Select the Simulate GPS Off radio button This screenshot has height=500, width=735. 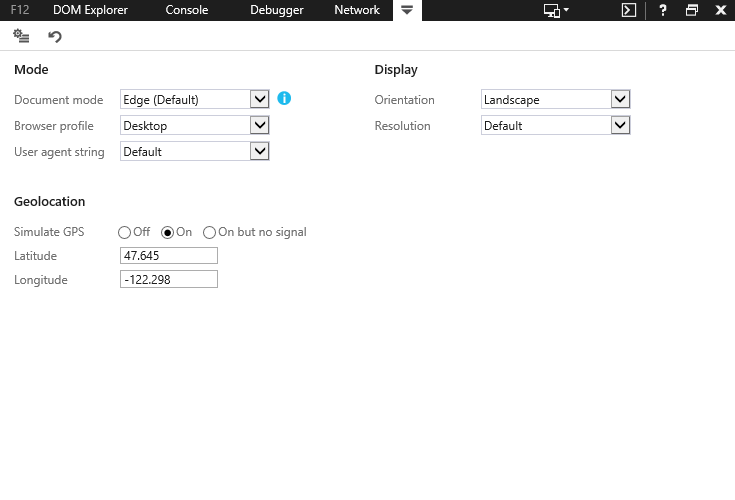pos(125,232)
